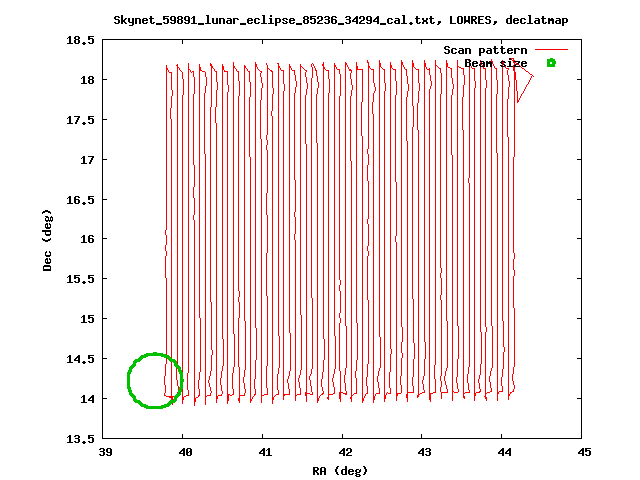This screenshot has width=640, height=480.
Task: Click the 45 tick label on RA axis
Action: click(x=584, y=452)
